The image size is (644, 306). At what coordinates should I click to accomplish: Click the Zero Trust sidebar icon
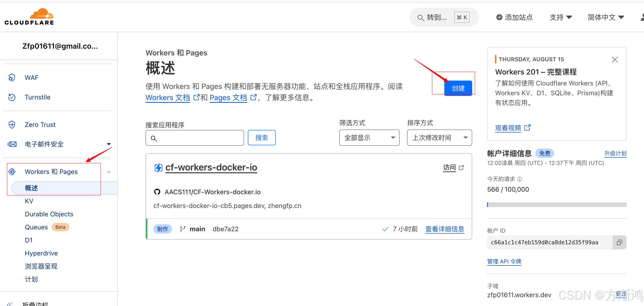click(x=11, y=124)
